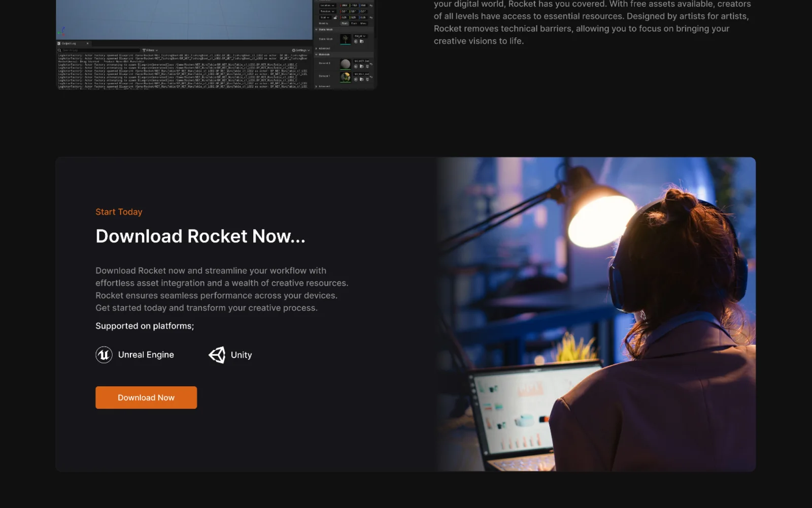This screenshot has height=508, width=812.
Task: Click the Unity logo icon
Action: point(217,355)
